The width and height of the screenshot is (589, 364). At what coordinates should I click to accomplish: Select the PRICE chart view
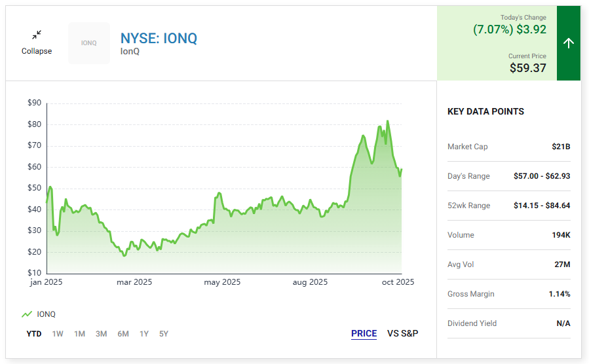[x=364, y=333]
